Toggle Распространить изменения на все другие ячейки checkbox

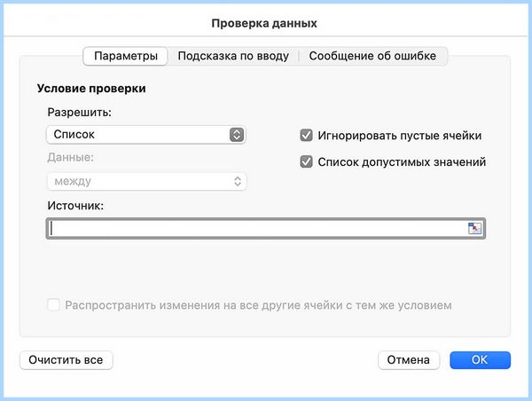[x=53, y=305]
